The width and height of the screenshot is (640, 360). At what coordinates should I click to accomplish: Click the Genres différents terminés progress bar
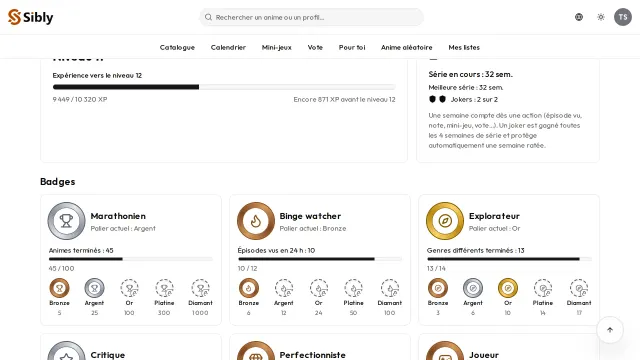(x=509, y=259)
